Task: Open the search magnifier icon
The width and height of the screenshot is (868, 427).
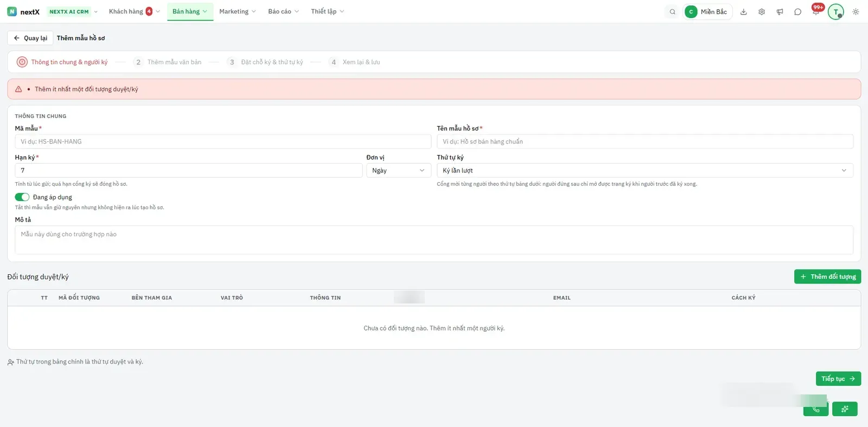Action: click(x=672, y=11)
